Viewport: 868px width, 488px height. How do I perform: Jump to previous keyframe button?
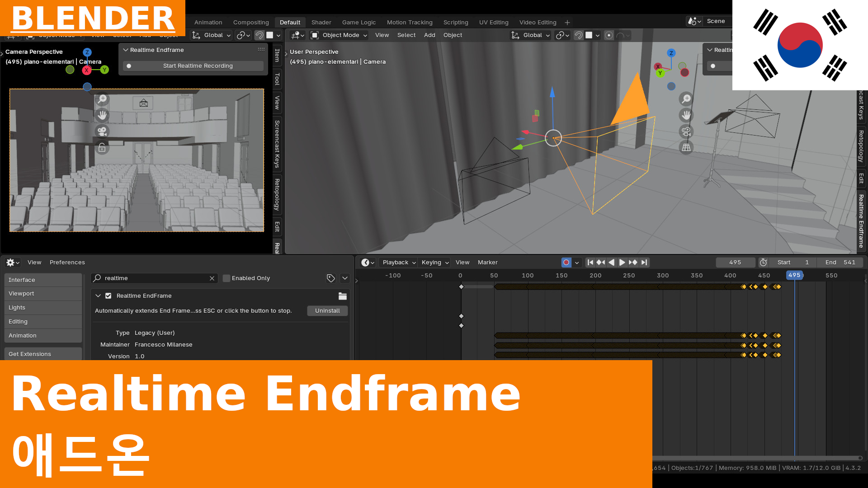click(x=601, y=262)
